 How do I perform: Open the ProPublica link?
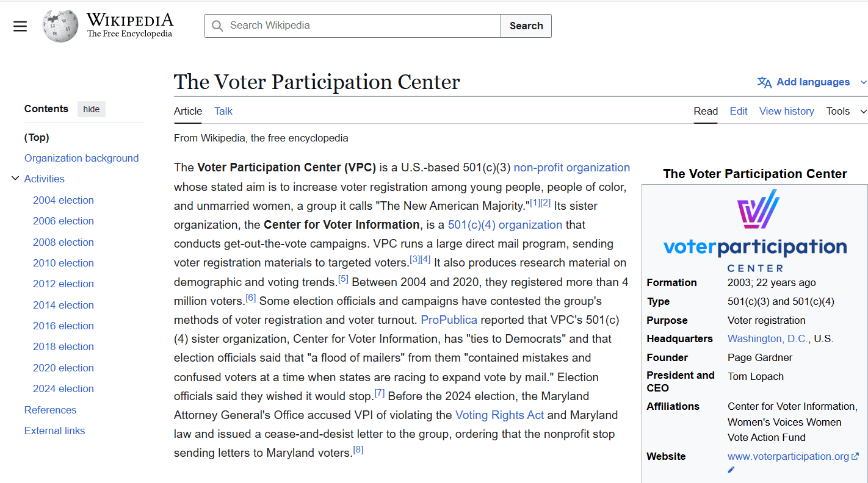[x=449, y=320]
